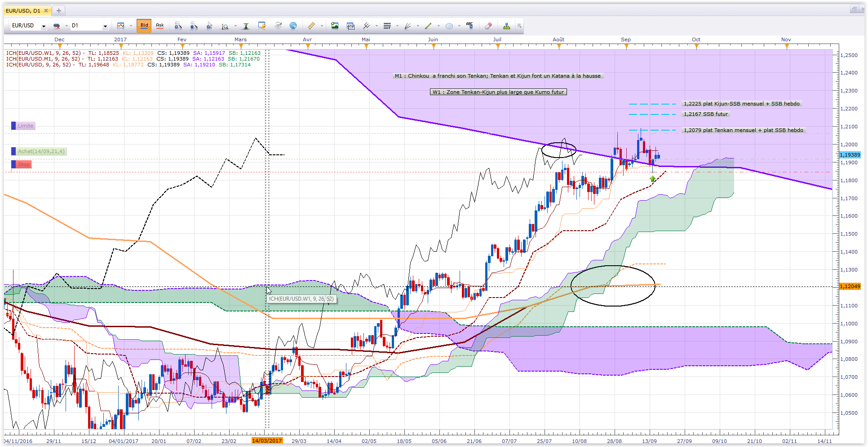Expand the zoom scale dropdown arrow
The width and height of the screenshot is (868, 447).
[x=235, y=26]
